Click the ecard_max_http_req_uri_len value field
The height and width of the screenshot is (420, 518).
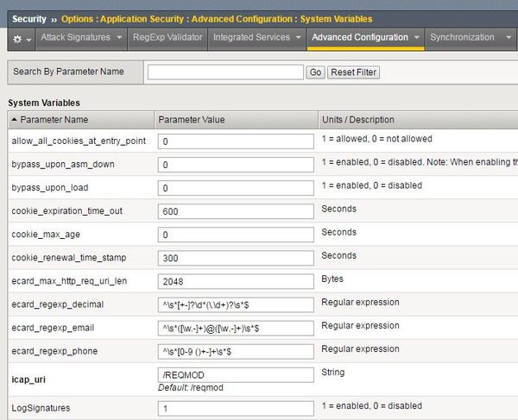coord(236,281)
